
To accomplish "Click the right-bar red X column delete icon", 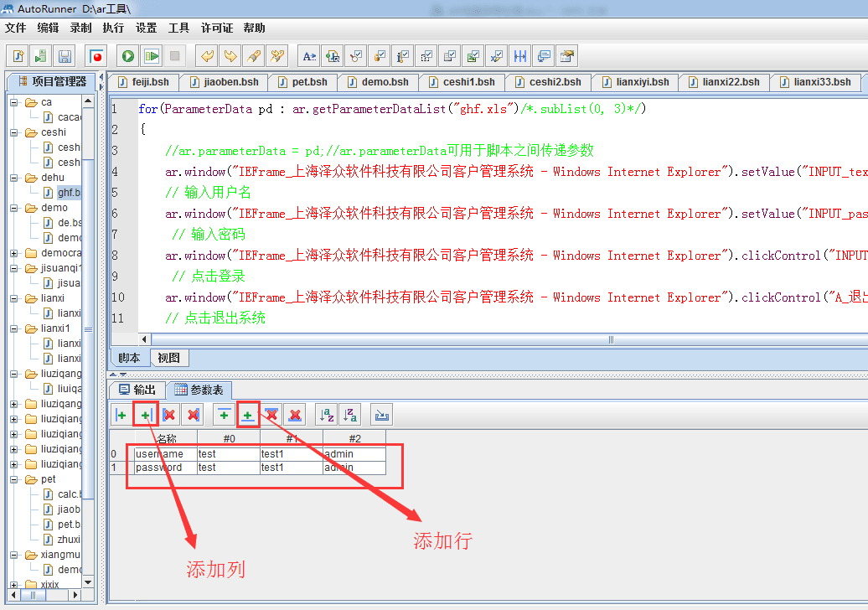I will coord(194,415).
